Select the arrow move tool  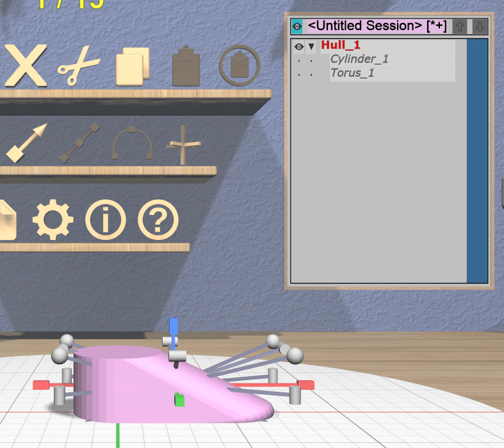(x=27, y=143)
